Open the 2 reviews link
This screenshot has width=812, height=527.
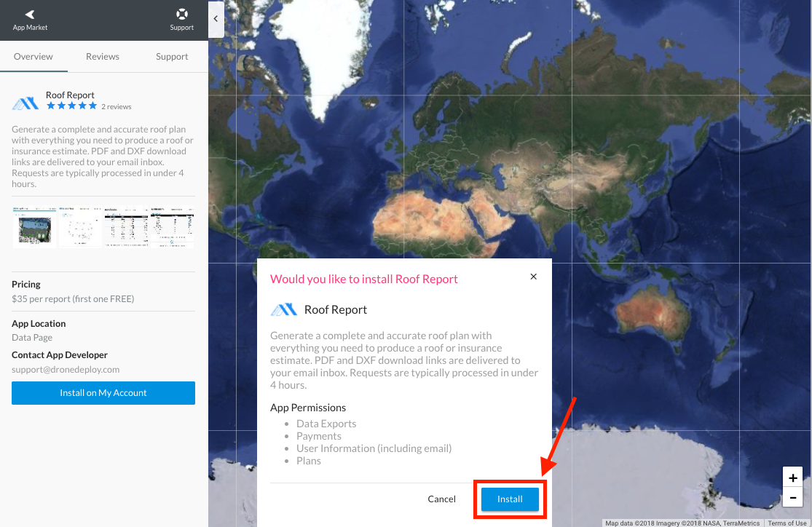[x=117, y=107]
